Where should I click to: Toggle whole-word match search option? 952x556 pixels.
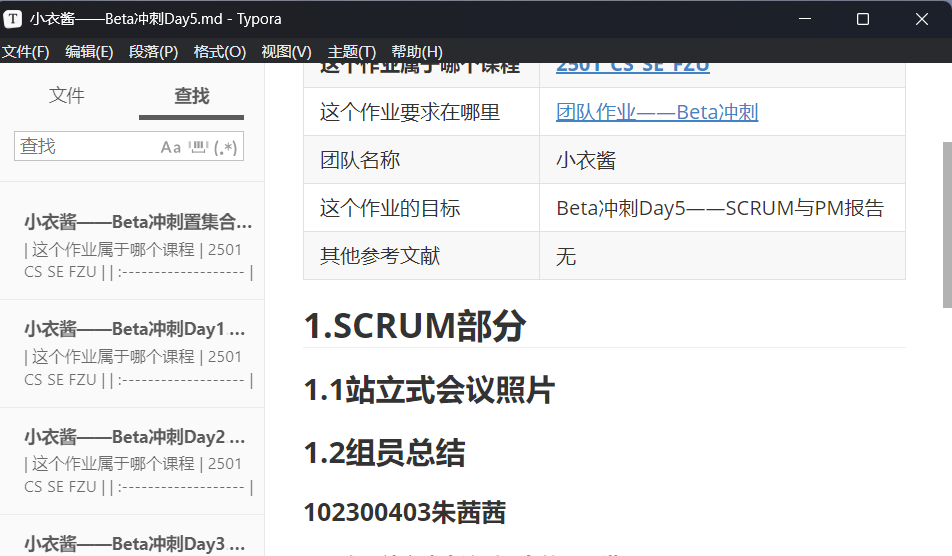pyautogui.click(x=198, y=147)
